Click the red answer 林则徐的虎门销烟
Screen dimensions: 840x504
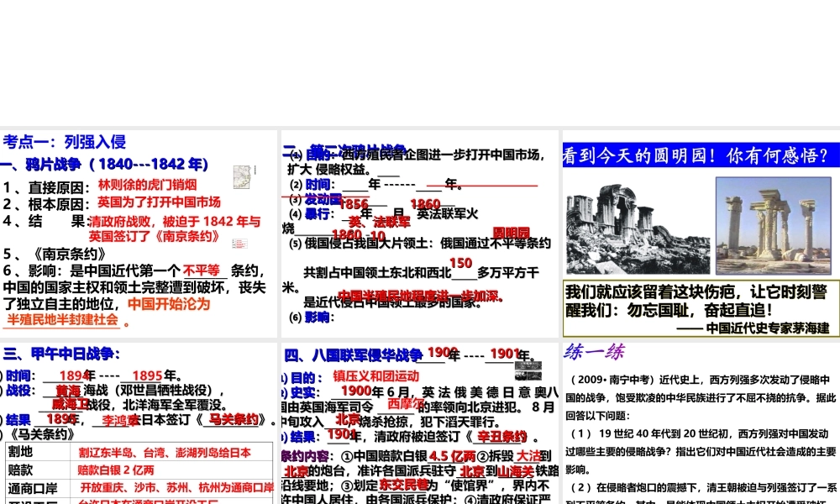pyautogui.click(x=147, y=185)
